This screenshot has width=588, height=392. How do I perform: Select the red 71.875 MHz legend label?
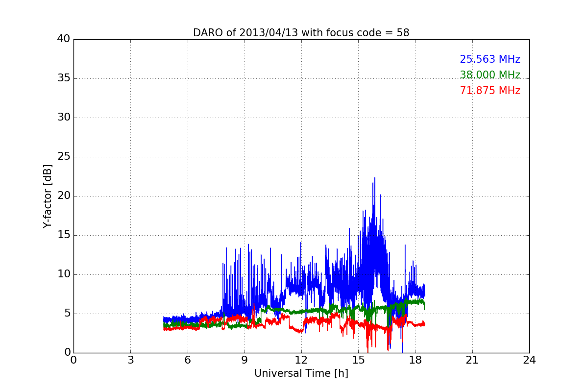click(490, 91)
